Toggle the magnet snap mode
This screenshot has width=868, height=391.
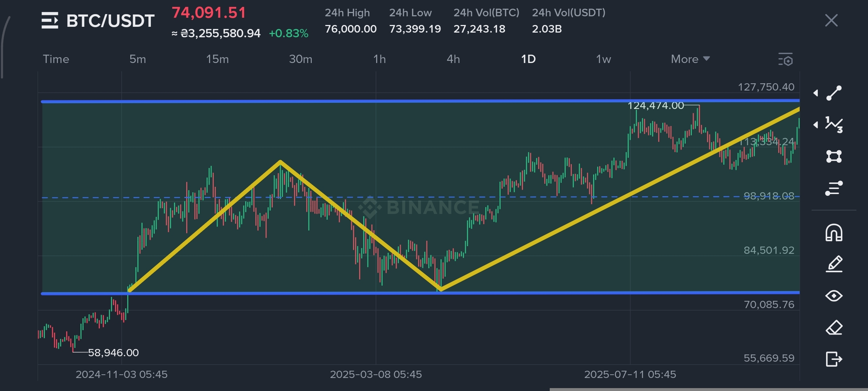pyautogui.click(x=834, y=232)
